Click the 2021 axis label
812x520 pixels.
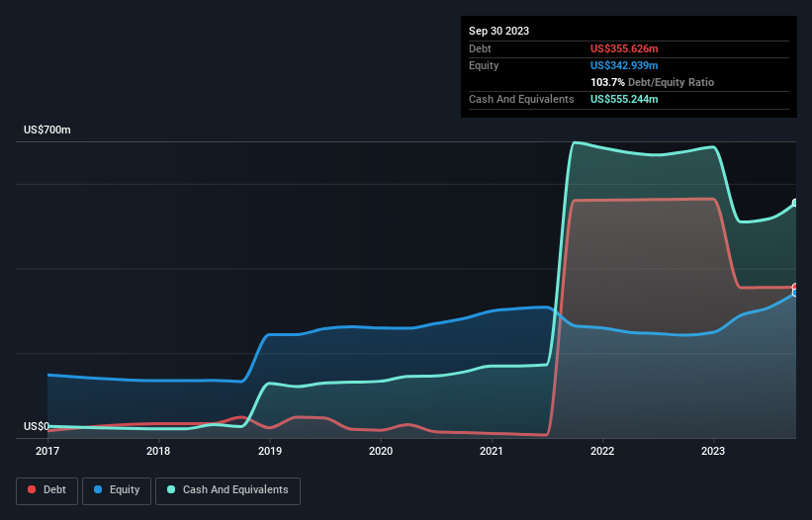[x=492, y=451]
